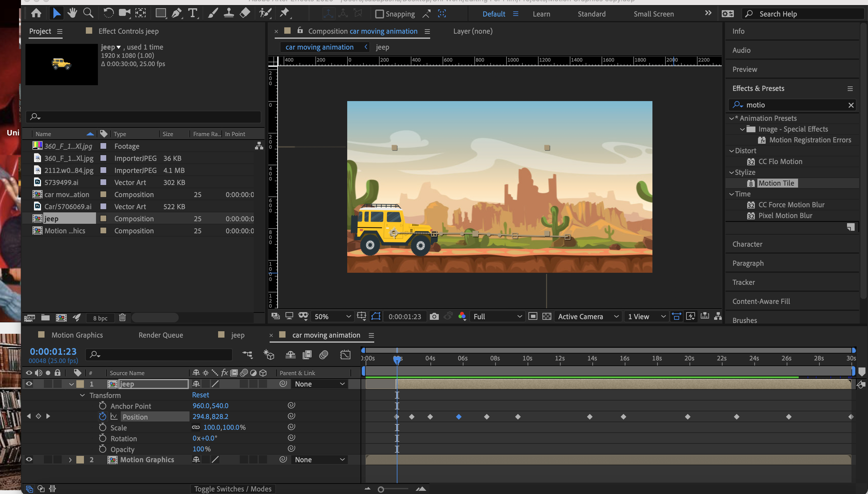Click Reset next to Transform
Screen dimensions: 868x494
coord(200,395)
